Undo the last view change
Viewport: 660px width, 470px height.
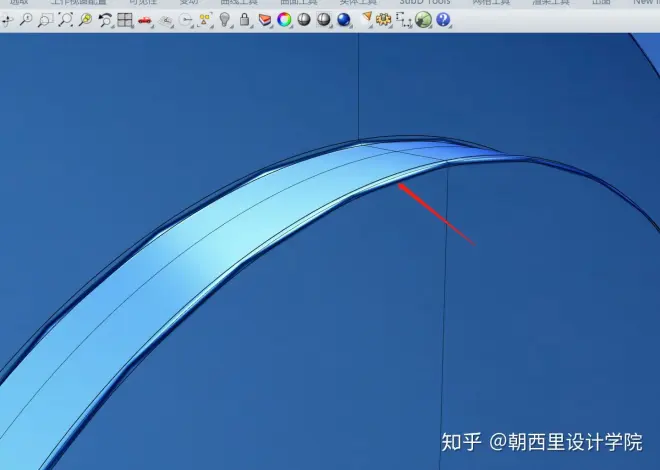coord(105,20)
